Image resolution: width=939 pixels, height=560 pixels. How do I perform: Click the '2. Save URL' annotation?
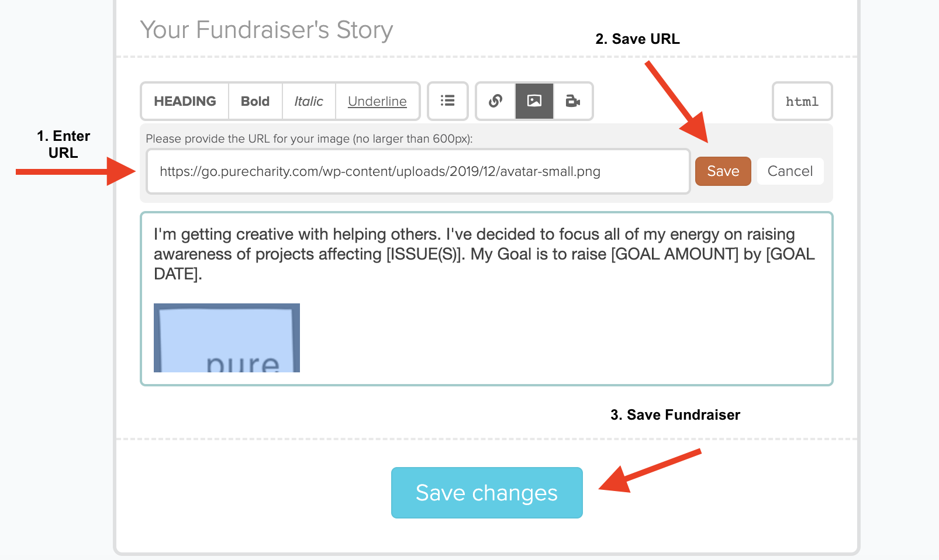coord(637,39)
